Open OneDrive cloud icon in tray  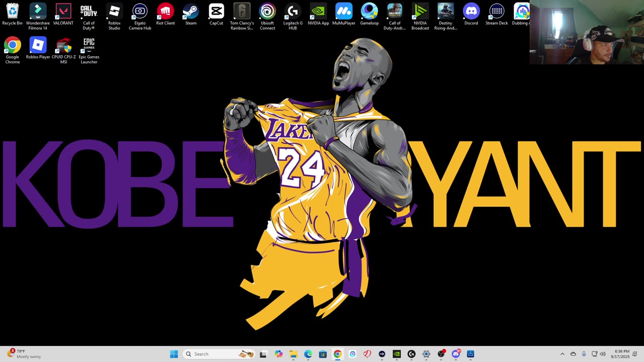573,354
